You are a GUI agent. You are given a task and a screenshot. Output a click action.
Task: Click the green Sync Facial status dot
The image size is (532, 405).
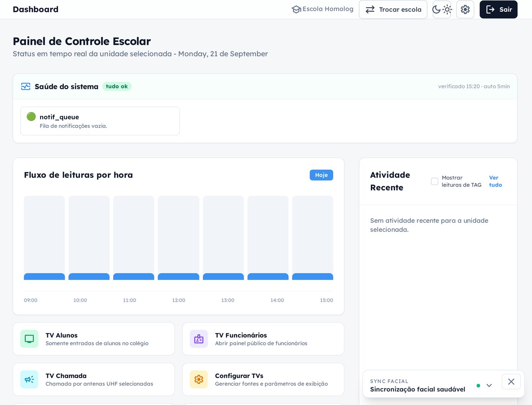click(x=478, y=386)
